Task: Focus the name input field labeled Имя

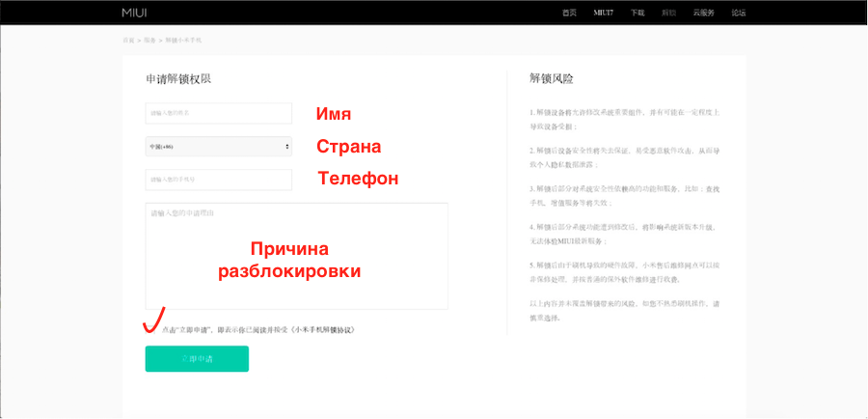Action: tap(218, 114)
